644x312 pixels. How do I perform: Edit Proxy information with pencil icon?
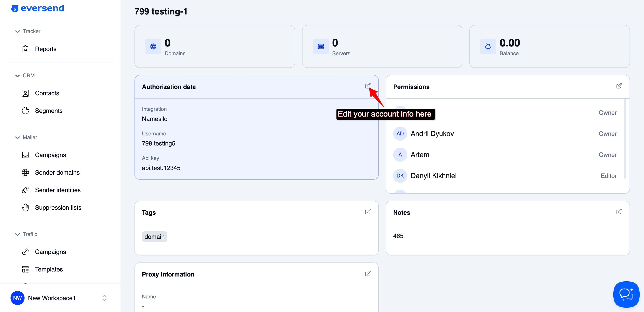[x=368, y=273]
